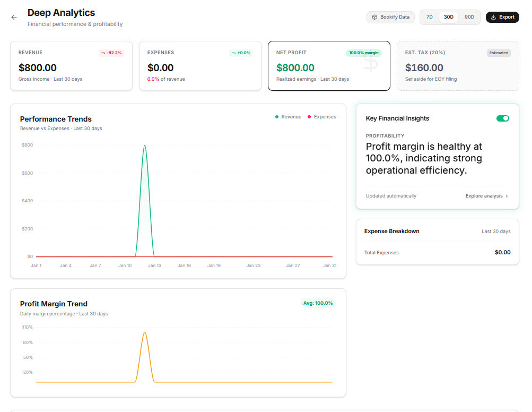Click the red Expenses legend dot
The width and height of the screenshot is (532, 412).
309,117
